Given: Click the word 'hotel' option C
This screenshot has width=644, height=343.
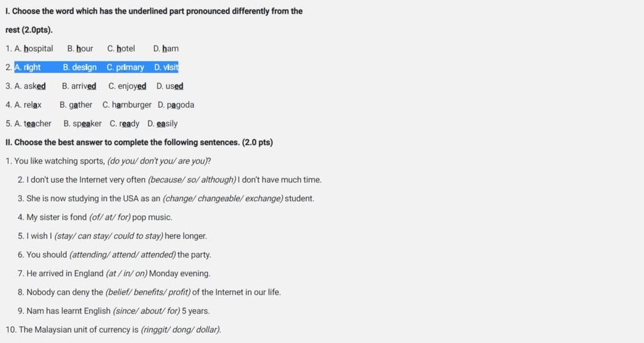Looking at the screenshot, I should [x=126, y=48].
